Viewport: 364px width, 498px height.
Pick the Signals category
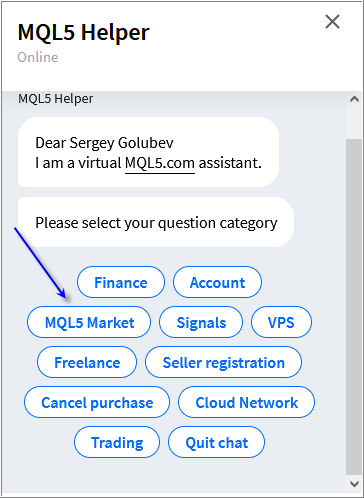201,322
